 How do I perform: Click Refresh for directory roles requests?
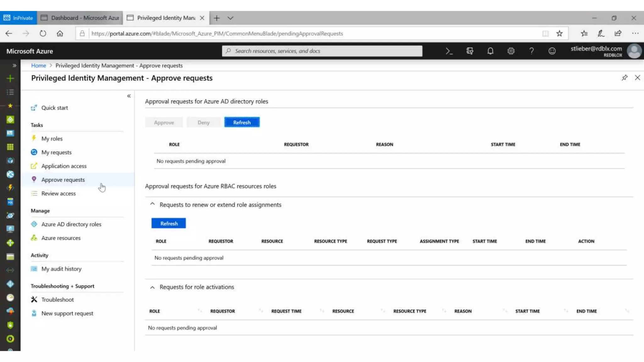pos(242,122)
